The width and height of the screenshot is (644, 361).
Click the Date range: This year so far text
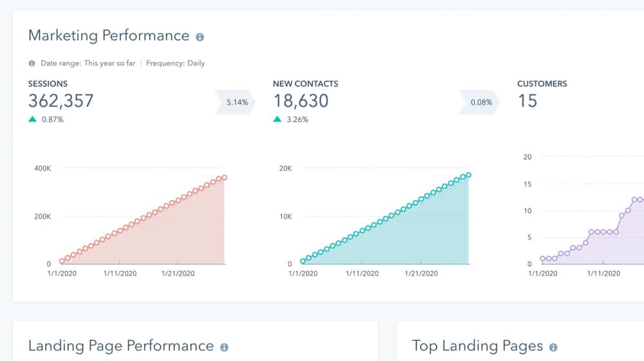pyautogui.click(x=88, y=63)
